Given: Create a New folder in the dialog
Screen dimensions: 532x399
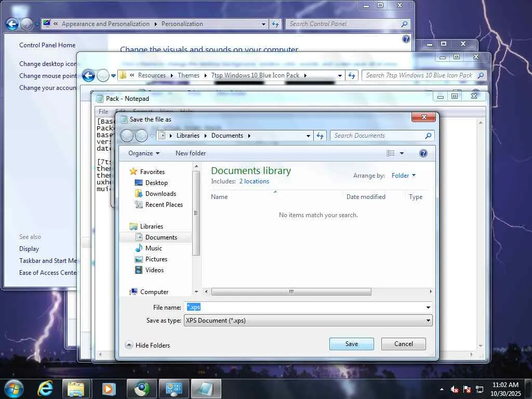Looking at the screenshot, I should (x=190, y=153).
